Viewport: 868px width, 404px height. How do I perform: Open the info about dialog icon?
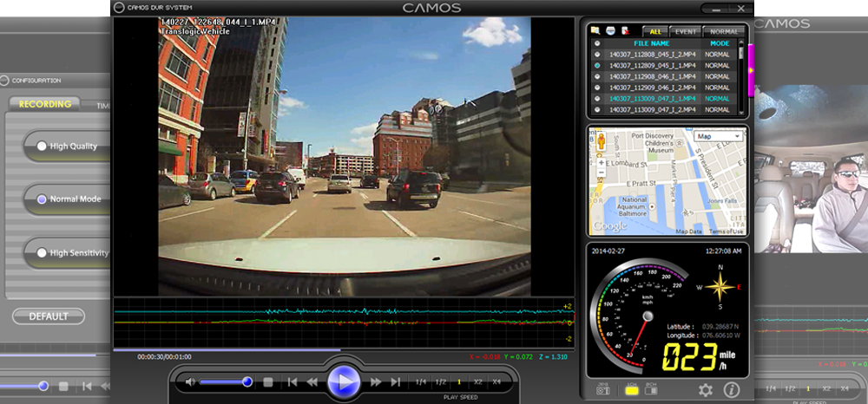731,389
